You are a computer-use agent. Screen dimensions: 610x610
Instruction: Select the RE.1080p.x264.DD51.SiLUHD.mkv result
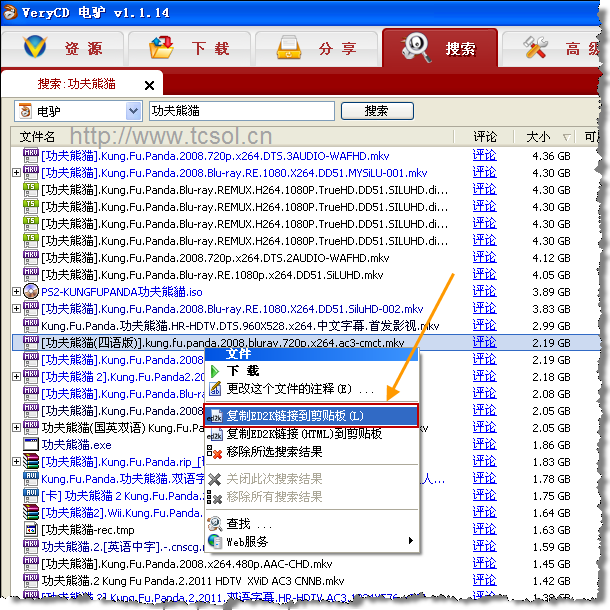tap(212, 275)
